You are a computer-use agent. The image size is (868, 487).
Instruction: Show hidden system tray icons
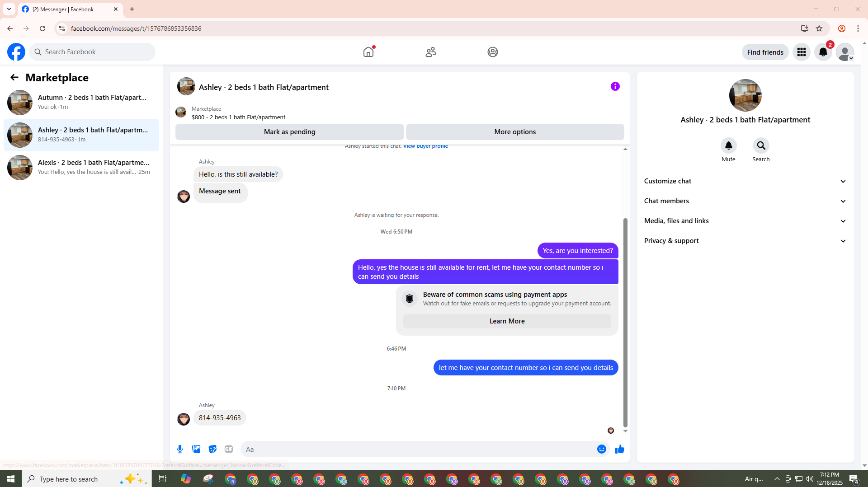click(777, 479)
